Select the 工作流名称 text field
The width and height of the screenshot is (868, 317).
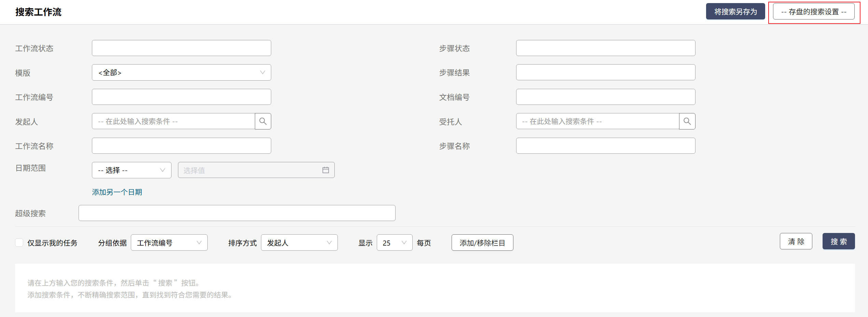coord(181,146)
